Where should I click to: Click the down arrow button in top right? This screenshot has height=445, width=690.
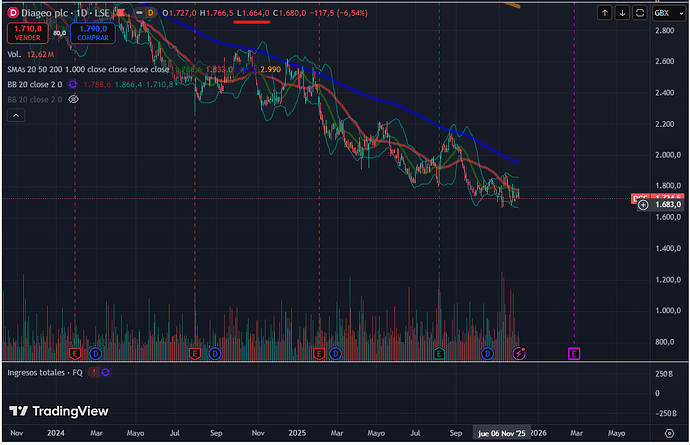(622, 13)
